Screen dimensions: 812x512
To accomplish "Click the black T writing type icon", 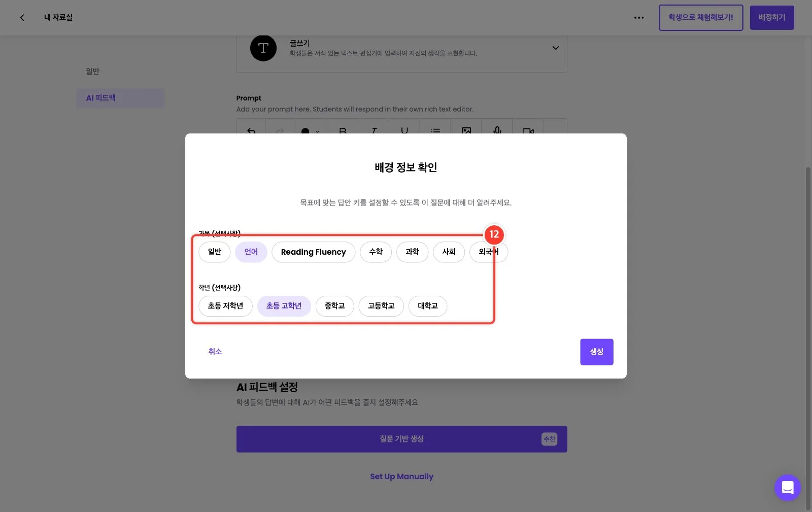I will pyautogui.click(x=263, y=48).
